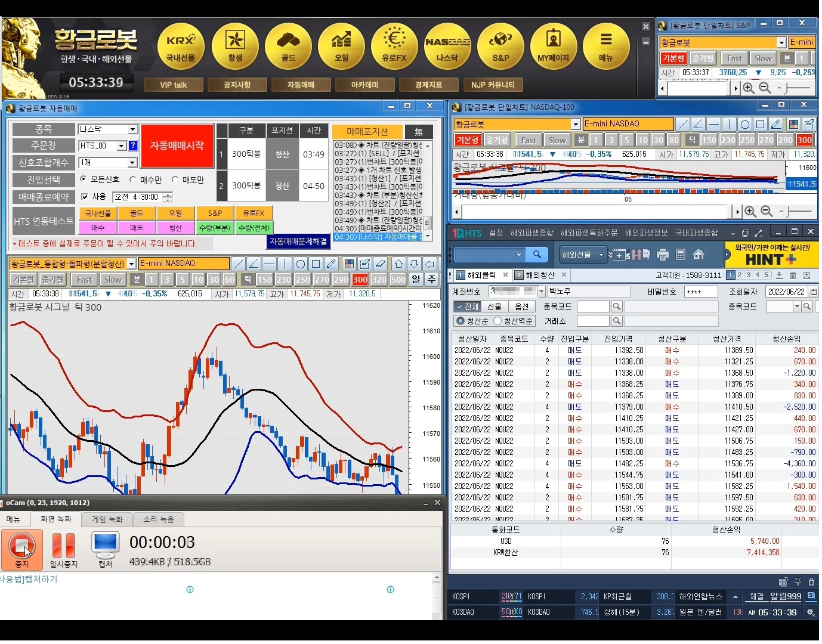Click 비밀번호 password input field
This screenshot has height=644, width=822.
pyautogui.click(x=700, y=292)
